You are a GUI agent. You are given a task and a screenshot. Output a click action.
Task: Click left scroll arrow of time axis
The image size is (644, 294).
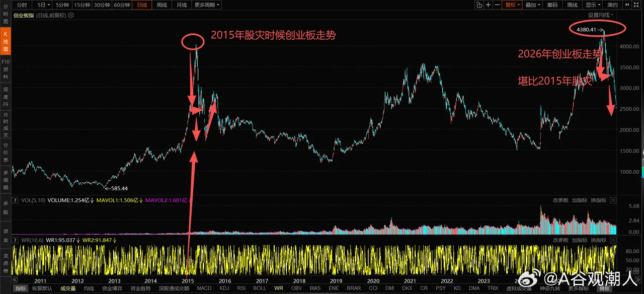15,280
